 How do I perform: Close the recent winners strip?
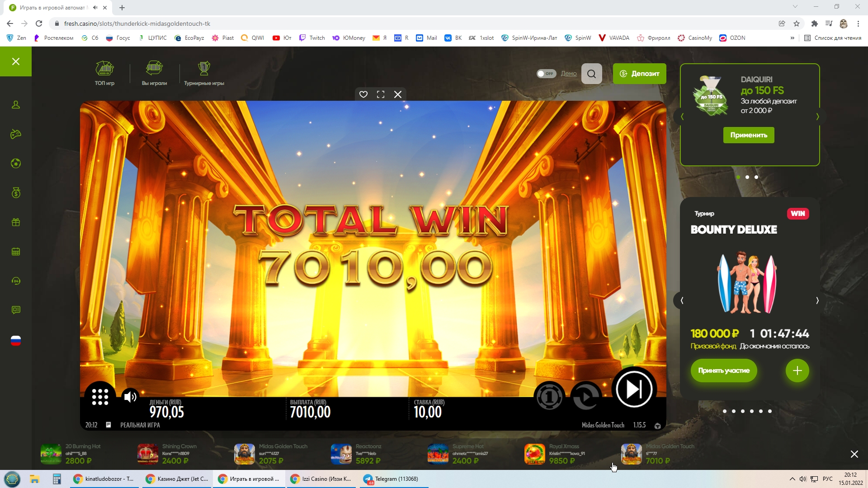coord(854,454)
